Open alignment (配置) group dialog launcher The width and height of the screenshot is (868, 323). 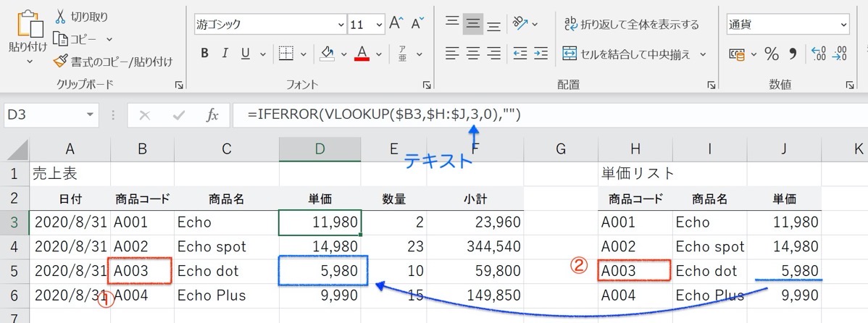[x=711, y=85]
